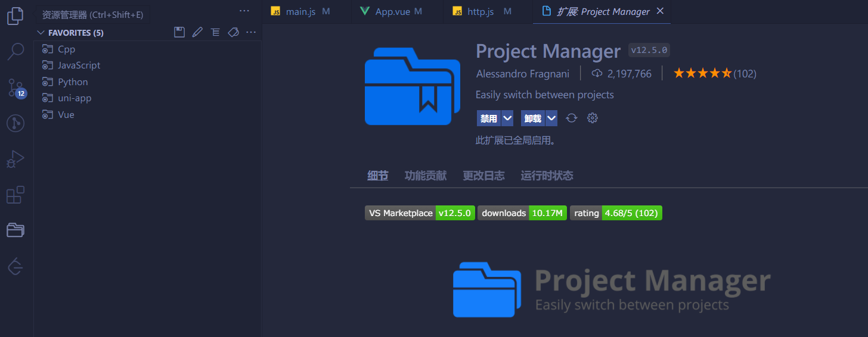Click the 此扩展已全局启用 status text
The height and width of the screenshot is (337, 868).
(516, 141)
